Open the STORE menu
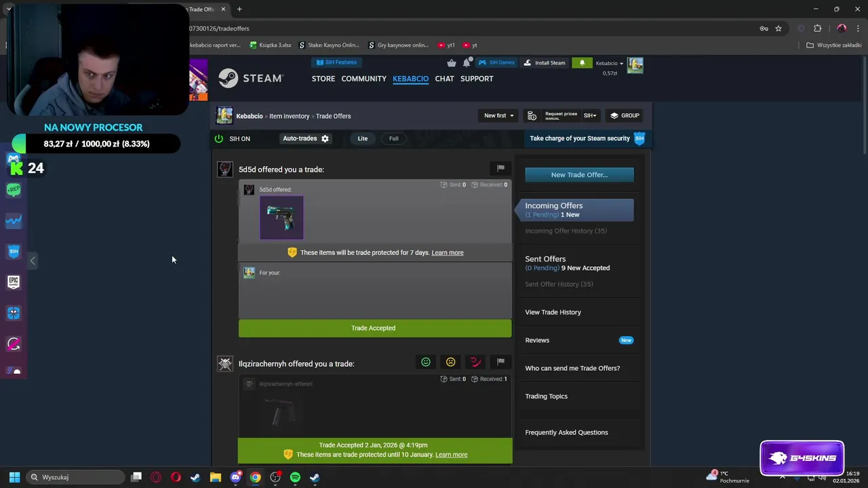This screenshot has height=488, width=868. click(323, 79)
